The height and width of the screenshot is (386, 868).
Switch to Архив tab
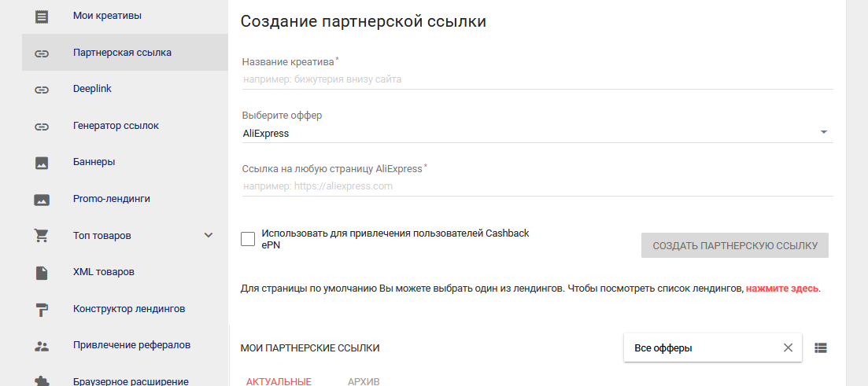tap(364, 381)
